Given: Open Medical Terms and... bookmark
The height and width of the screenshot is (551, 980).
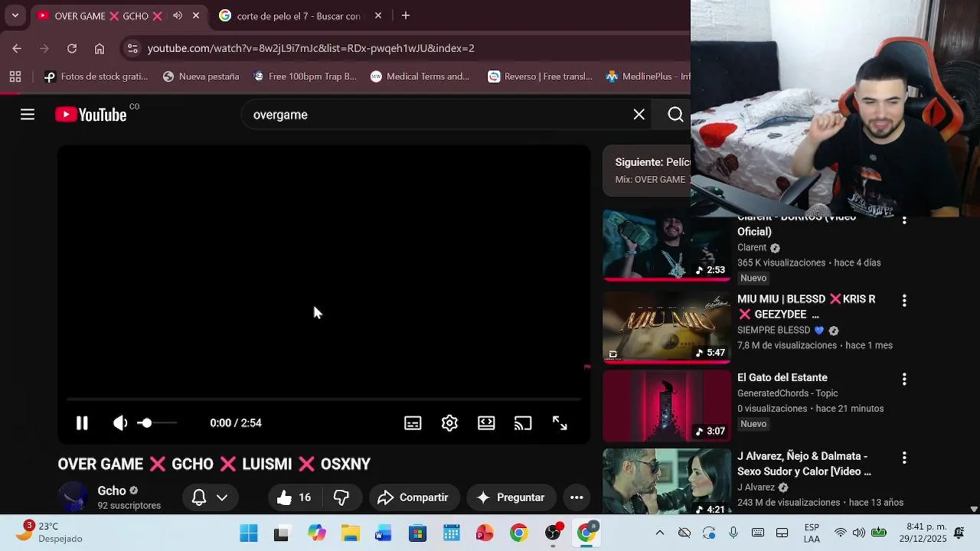Looking at the screenshot, I should pyautogui.click(x=420, y=77).
